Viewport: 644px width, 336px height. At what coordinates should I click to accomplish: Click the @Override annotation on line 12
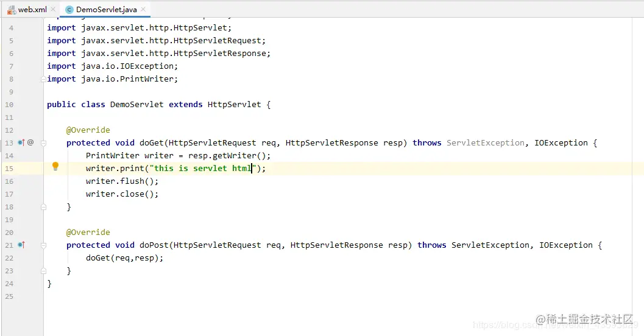88,130
